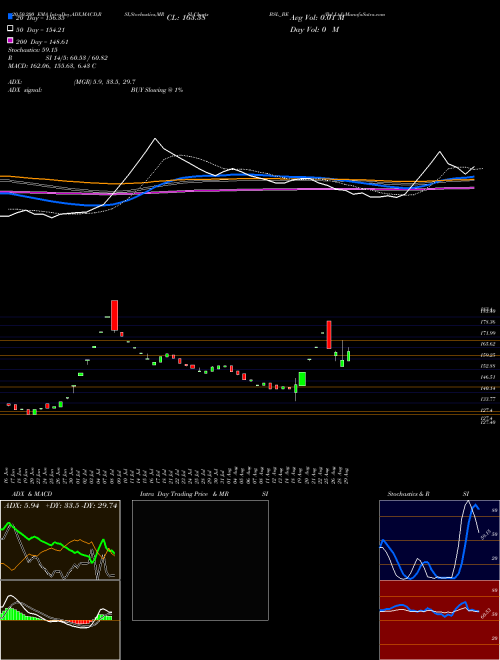
Task: Click the 171.99 price axis label
Action: (x=489, y=333)
